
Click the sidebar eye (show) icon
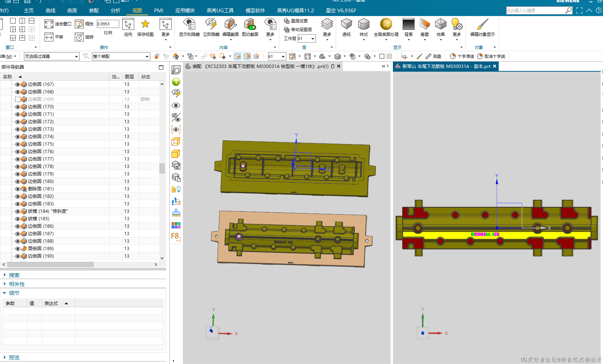tap(176, 106)
